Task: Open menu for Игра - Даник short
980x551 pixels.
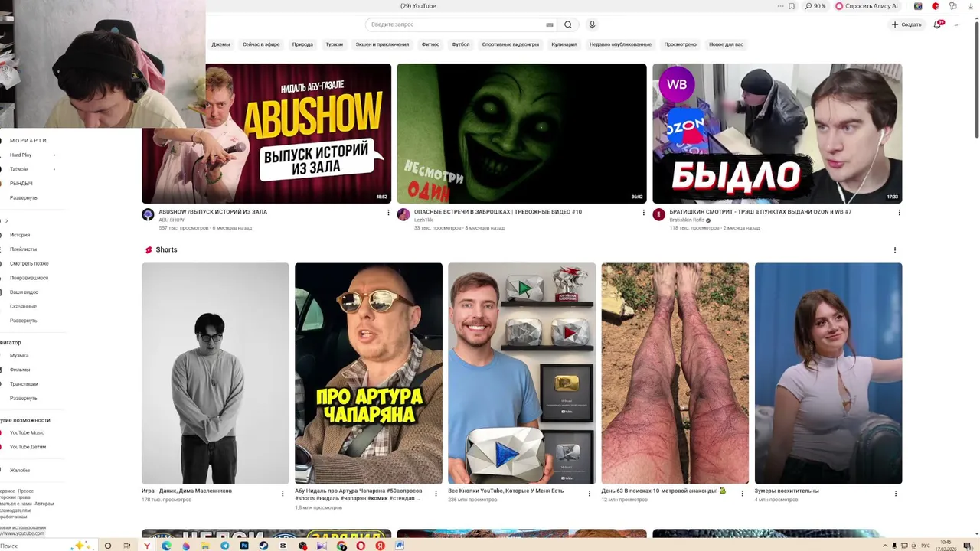Action: (x=283, y=494)
